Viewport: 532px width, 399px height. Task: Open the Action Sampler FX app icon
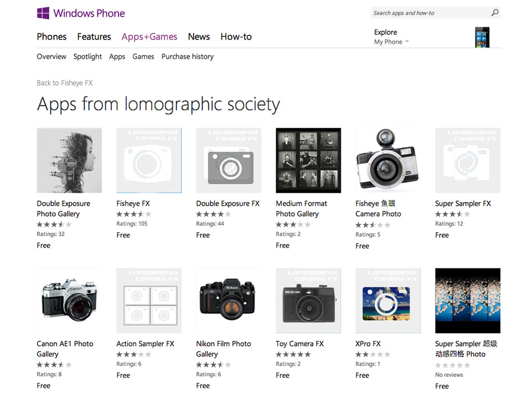click(149, 301)
